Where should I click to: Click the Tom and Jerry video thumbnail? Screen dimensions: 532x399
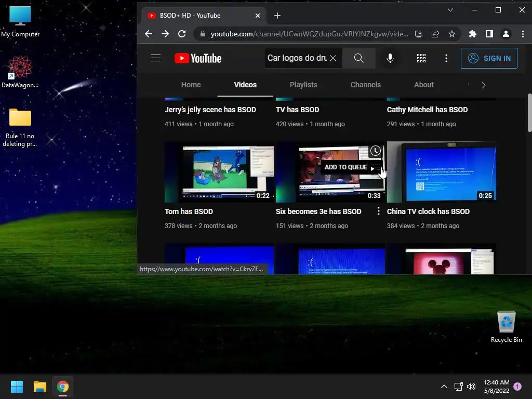(x=219, y=172)
